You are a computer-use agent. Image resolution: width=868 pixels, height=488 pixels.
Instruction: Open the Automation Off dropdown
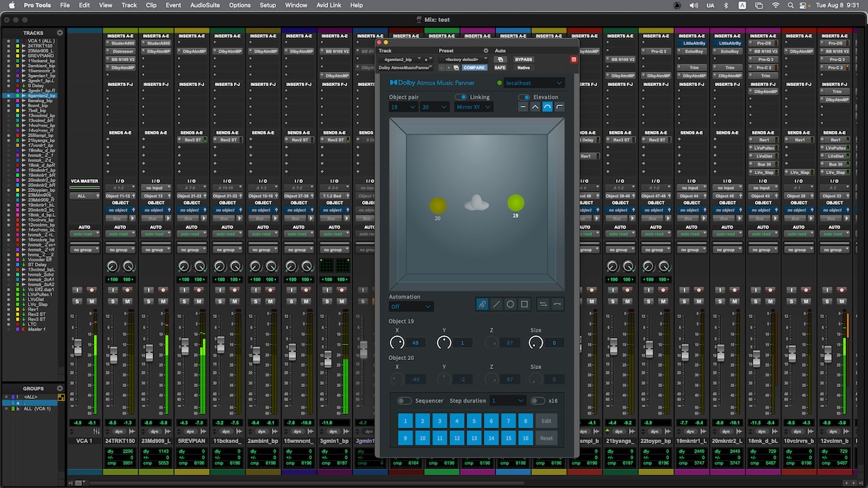click(x=411, y=306)
